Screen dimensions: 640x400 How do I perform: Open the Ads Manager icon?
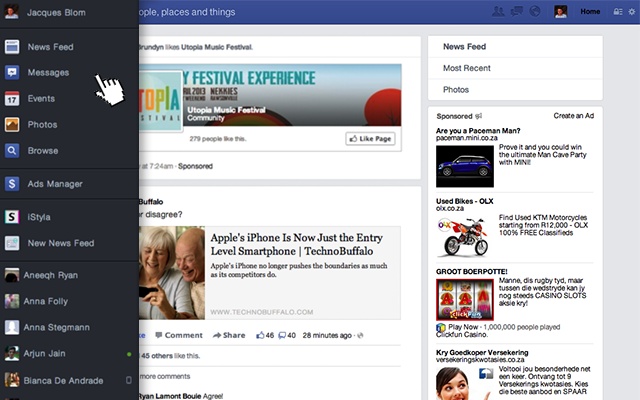tap(12, 184)
